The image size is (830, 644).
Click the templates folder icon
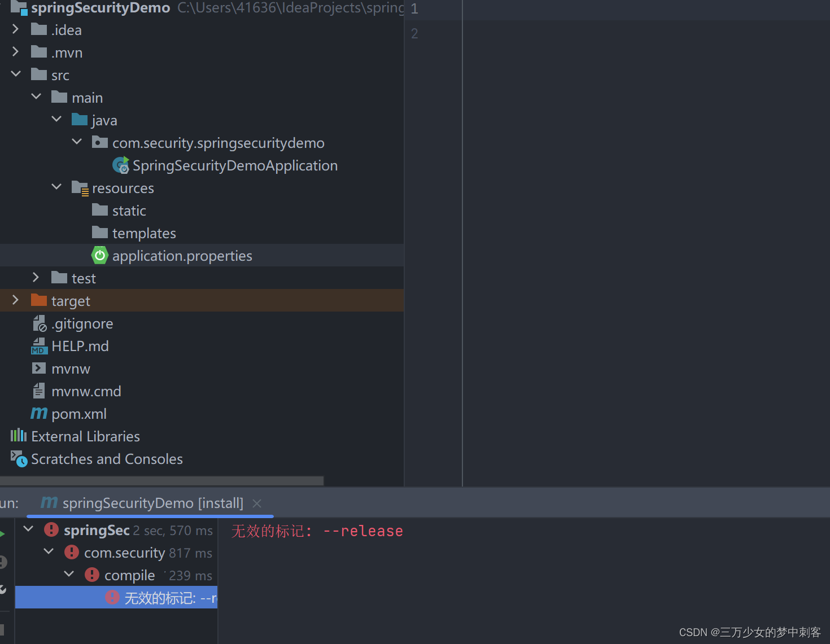coord(100,233)
